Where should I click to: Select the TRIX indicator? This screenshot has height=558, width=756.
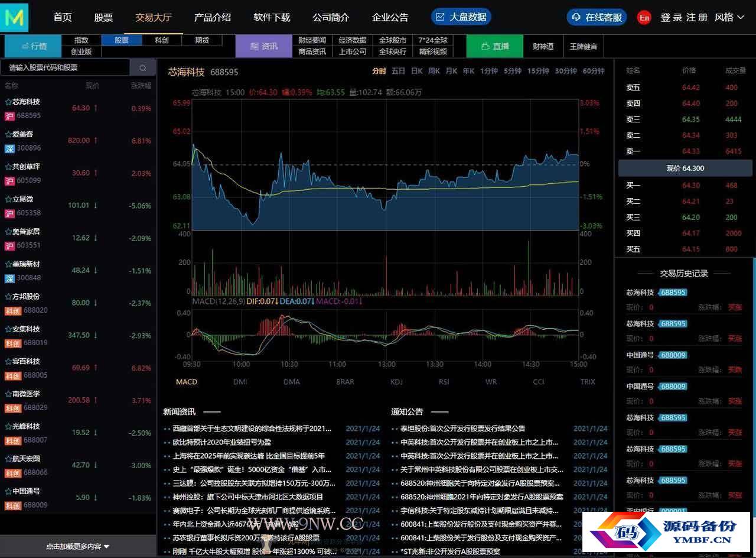(588, 382)
